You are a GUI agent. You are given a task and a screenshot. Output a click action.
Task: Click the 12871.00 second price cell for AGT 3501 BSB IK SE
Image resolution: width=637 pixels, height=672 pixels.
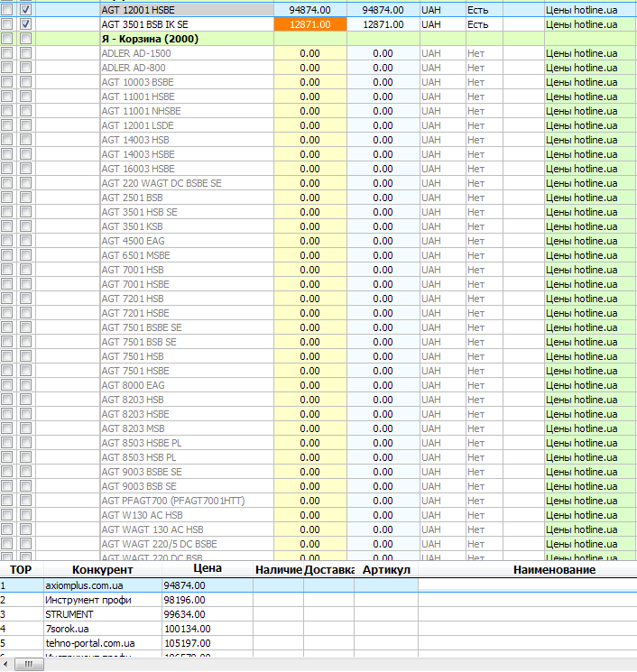[x=383, y=24]
